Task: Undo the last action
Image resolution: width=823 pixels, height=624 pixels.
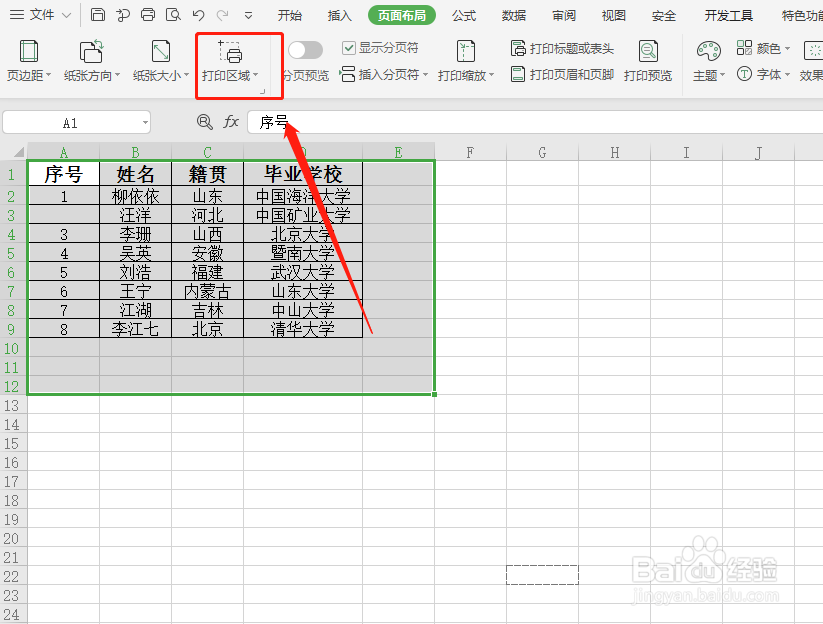Action: (x=198, y=15)
